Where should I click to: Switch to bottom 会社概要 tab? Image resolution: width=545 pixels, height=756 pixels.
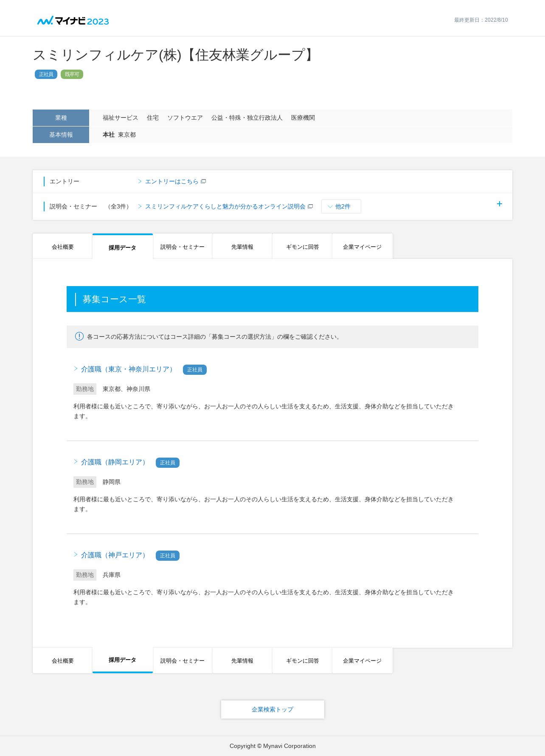62,660
